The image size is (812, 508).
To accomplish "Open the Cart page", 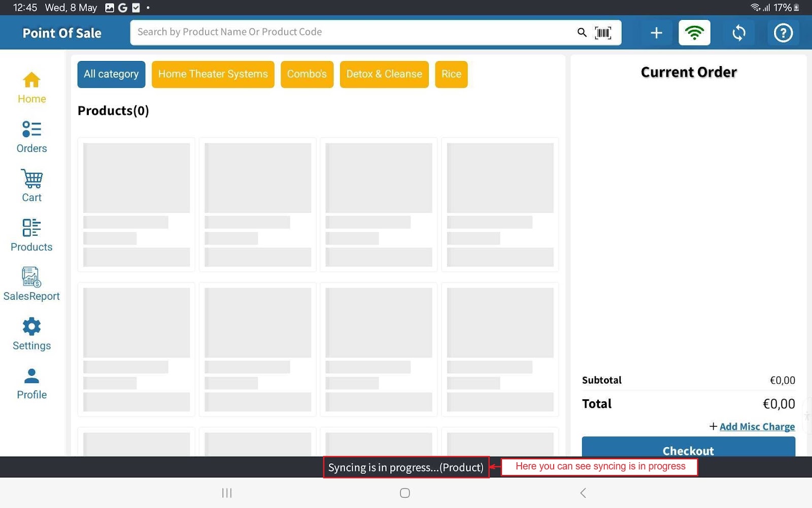I will click(31, 186).
